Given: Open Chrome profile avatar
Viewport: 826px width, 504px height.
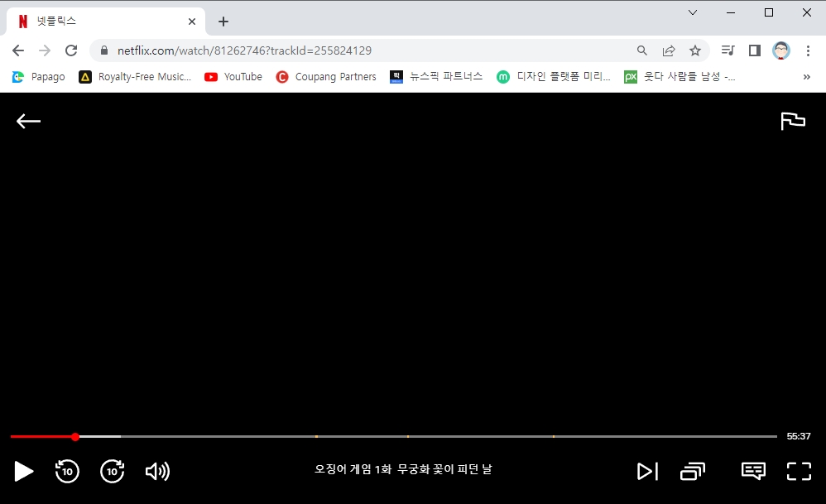Looking at the screenshot, I should coord(781,50).
